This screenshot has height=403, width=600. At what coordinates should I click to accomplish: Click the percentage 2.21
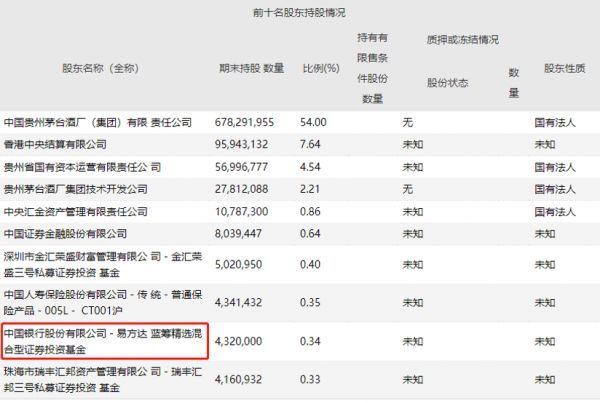point(310,189)
